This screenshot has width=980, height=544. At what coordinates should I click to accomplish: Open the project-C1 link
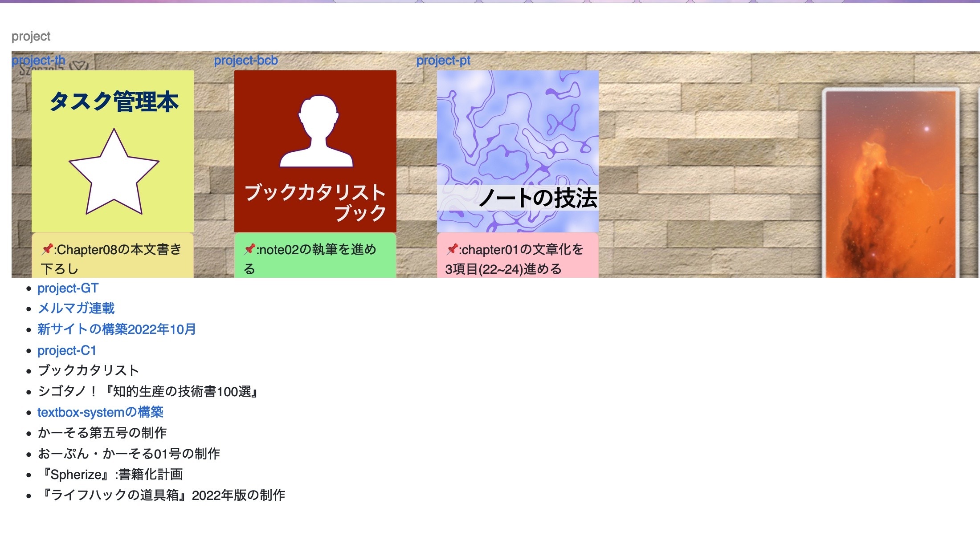(66, 350)
